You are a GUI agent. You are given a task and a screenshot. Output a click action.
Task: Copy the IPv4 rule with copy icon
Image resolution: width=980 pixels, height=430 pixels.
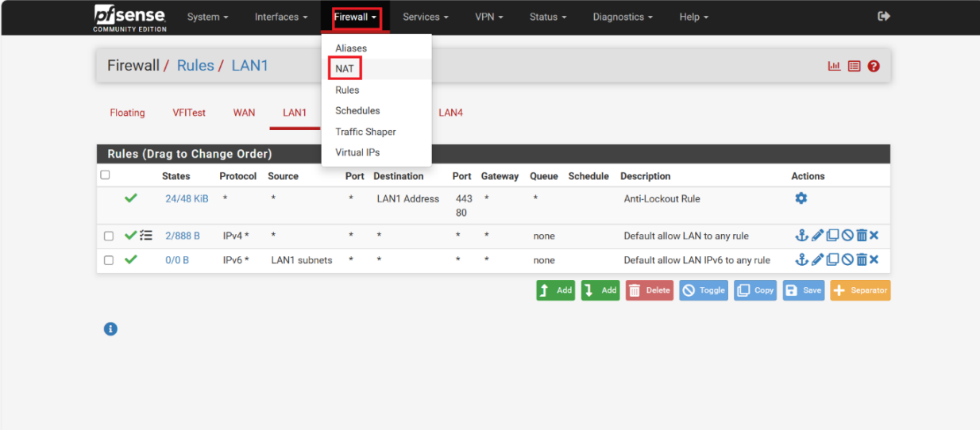point(832,236)
